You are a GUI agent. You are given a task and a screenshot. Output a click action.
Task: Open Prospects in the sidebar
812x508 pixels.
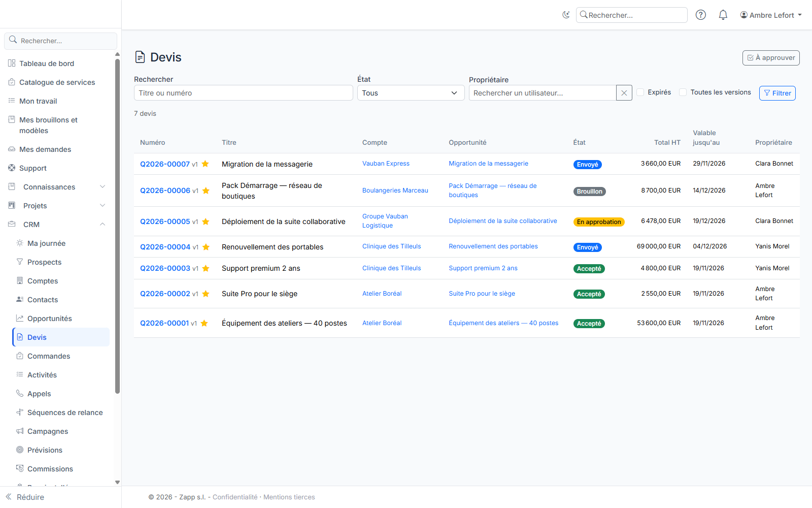click(61, 262)
